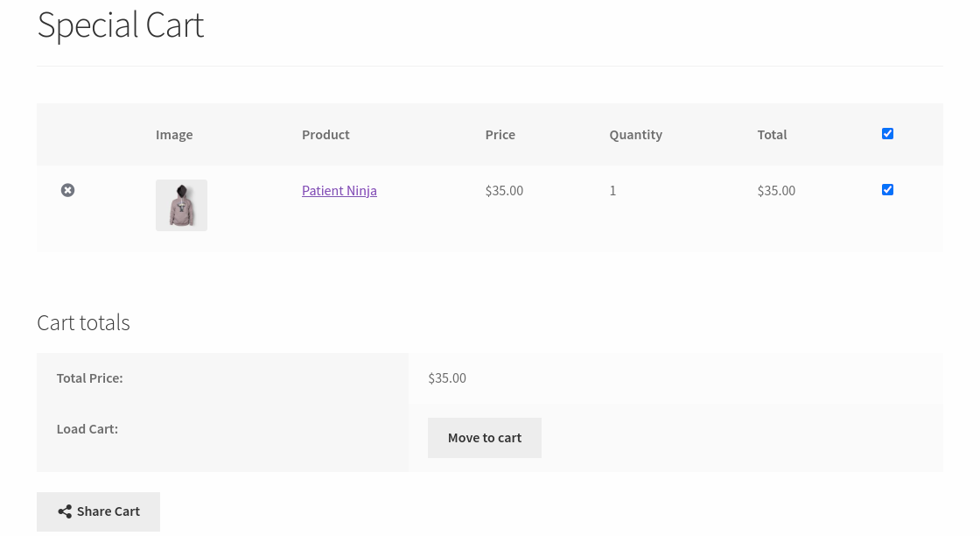
Task: Click the share icon on Share Cart button
Action: [x=65, y=511]
